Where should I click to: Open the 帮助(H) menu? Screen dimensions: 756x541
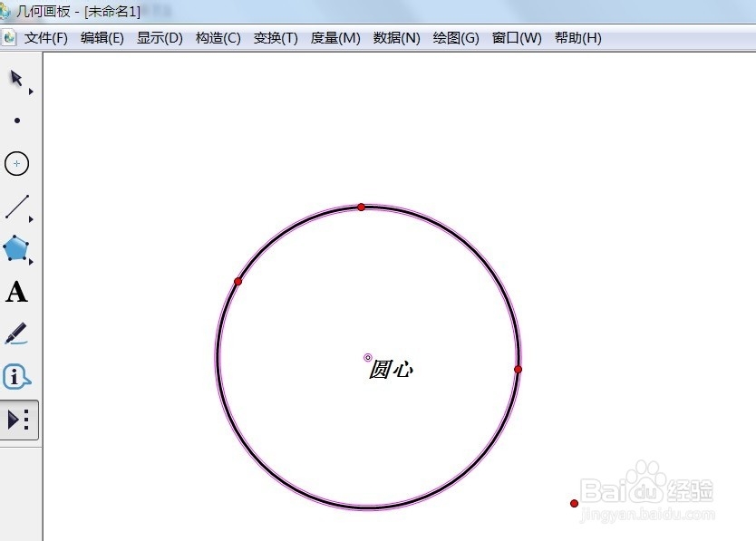click(x=578, y=38)
